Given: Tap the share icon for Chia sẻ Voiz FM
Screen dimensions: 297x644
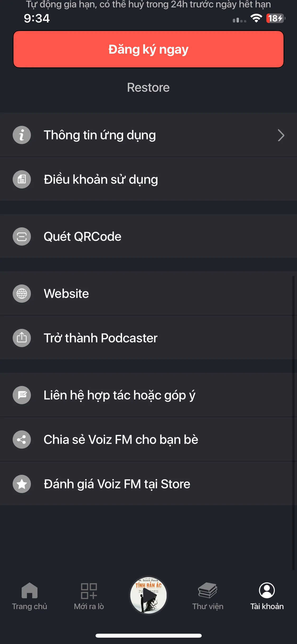Looking at the screenshot, I should 22,440.
